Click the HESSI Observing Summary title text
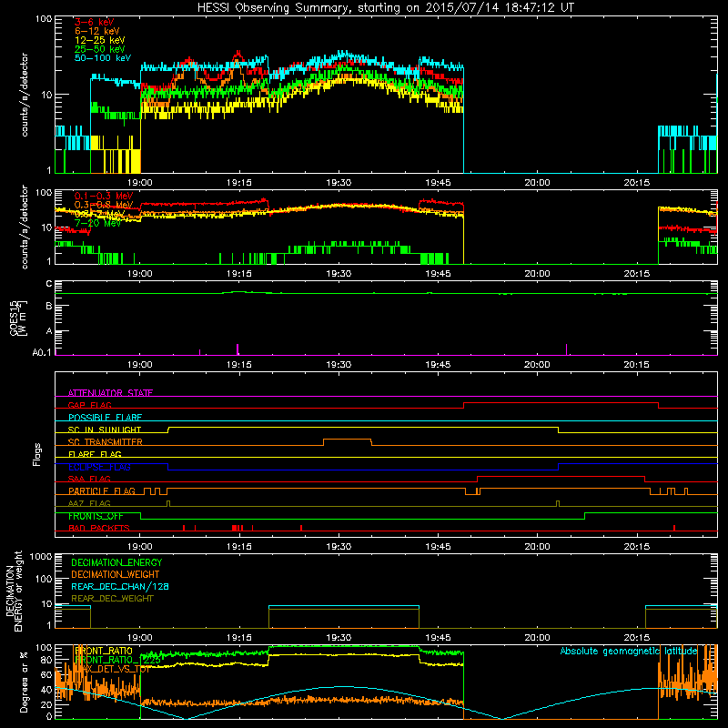Viewport: 728px width, 728px height. pos(386,8)
